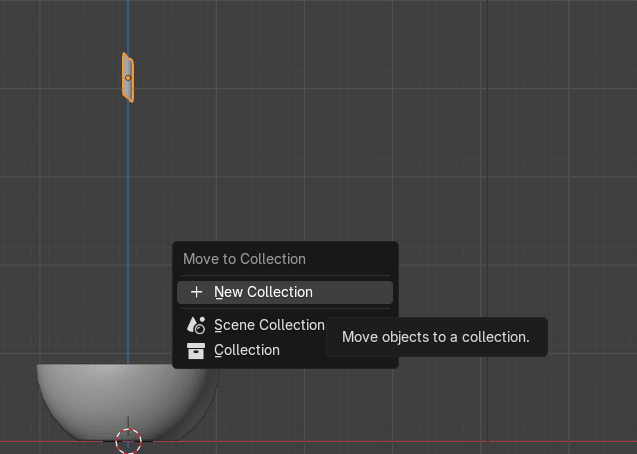Image resolution: width=637 pixels, height=454 pixels.
Task: Click the separator line under the popup title
Action: click(285, 276)
